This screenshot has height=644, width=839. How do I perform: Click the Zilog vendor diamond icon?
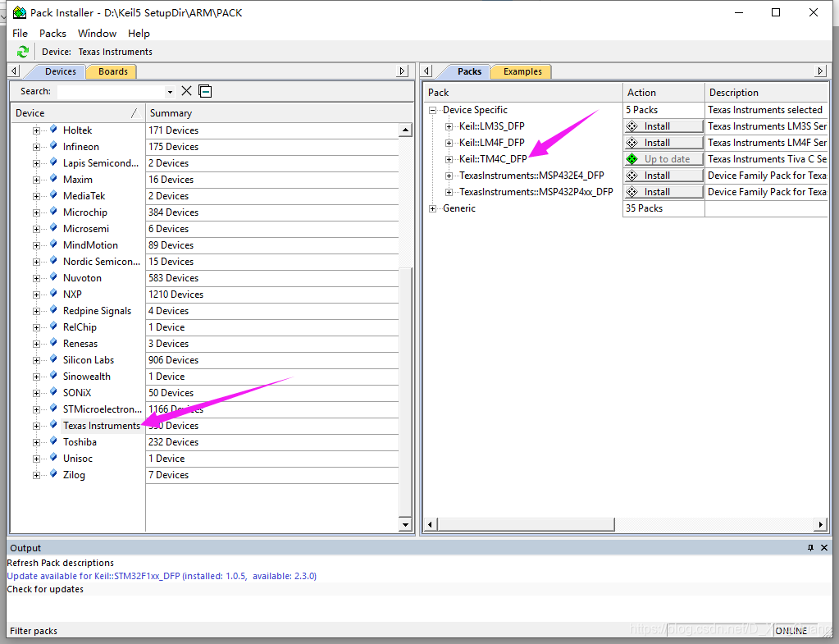[x=53, y=474]
